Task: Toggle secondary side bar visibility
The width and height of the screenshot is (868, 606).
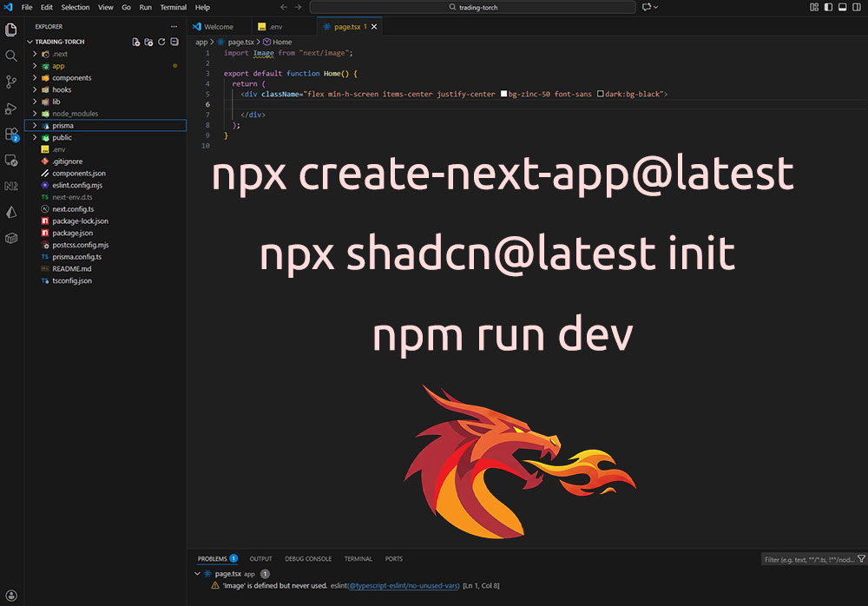Action: (x=857, y=7)
